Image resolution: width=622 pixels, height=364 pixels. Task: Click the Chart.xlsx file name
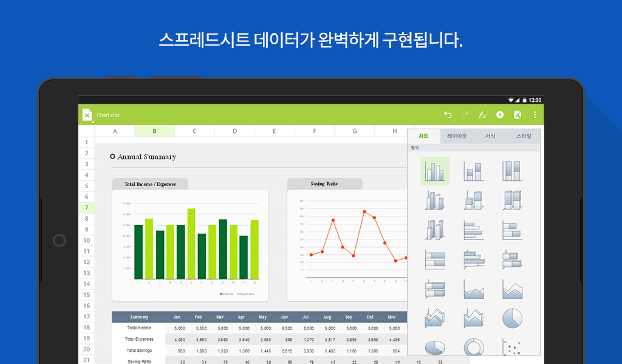(108, 115)
